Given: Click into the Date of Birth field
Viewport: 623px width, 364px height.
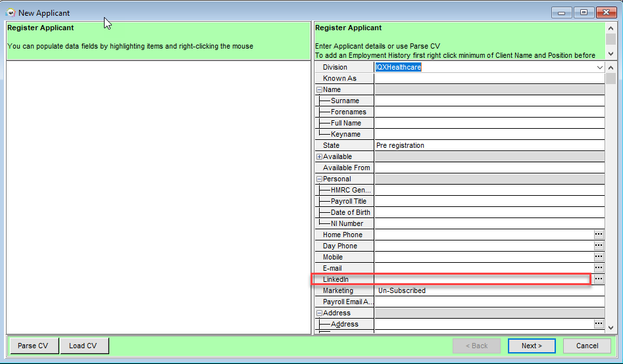Looking at the screenshot, I should point(489,212).
